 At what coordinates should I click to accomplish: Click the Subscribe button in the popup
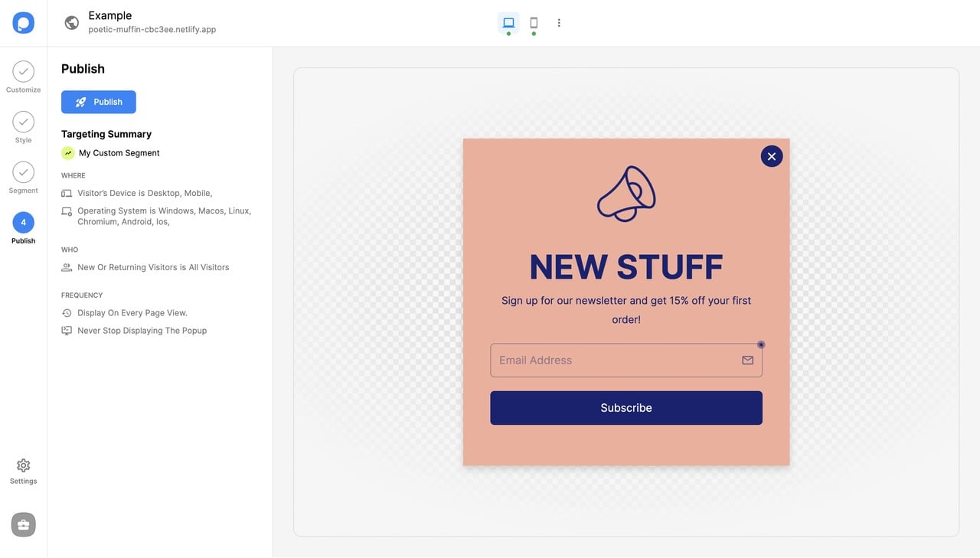(626, 407)
